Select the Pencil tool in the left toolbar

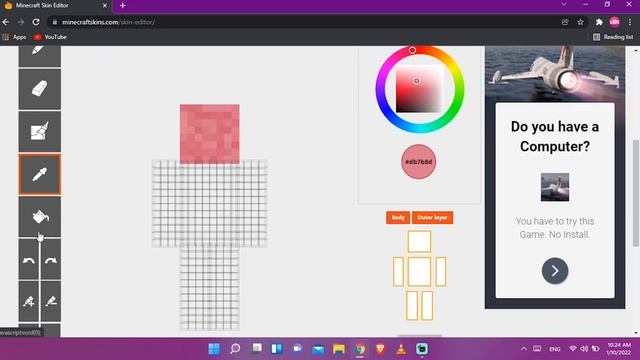click(40, 55)
